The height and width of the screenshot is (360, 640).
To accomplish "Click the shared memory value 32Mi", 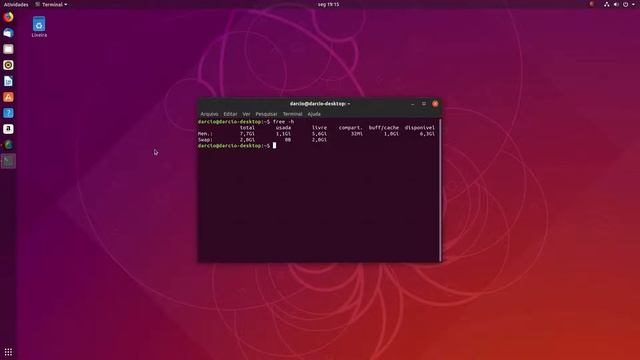I will pyautogui.click(x=357, y=134).
